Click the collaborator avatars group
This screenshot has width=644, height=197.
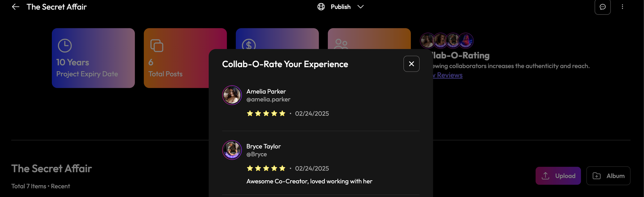coord(447,40)
